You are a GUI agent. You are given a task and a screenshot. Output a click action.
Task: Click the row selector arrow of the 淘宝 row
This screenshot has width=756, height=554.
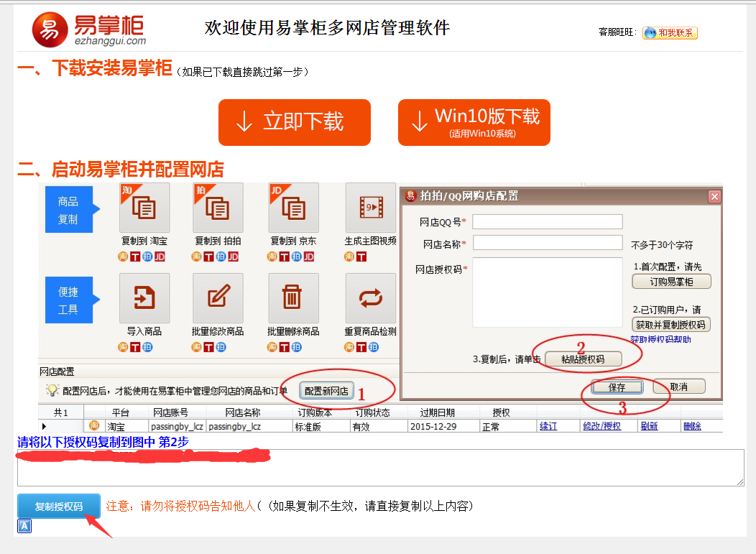coord(45,426)
